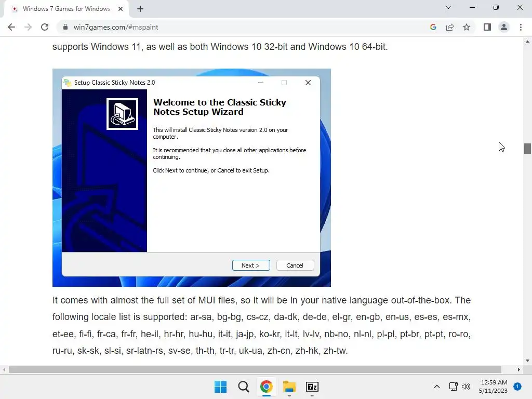532x399 pixels.
Task: Open the Chrome side panel
Action: click(x=487, y=27)
